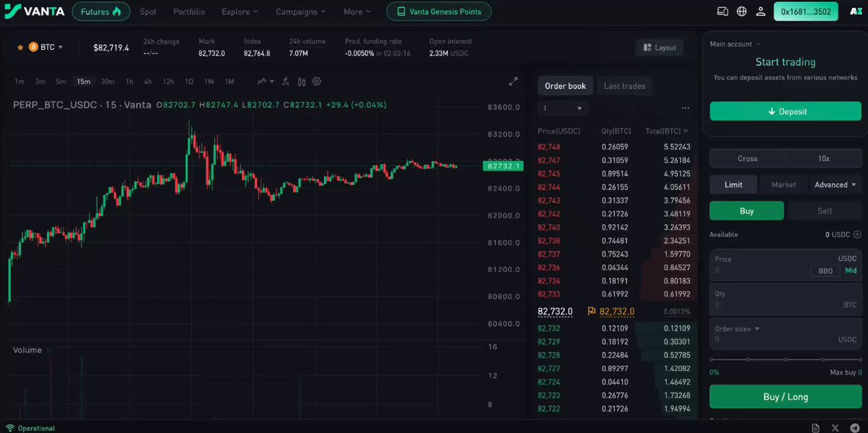
Task: Switch to the Last trades tab
Action: point(624,86)
